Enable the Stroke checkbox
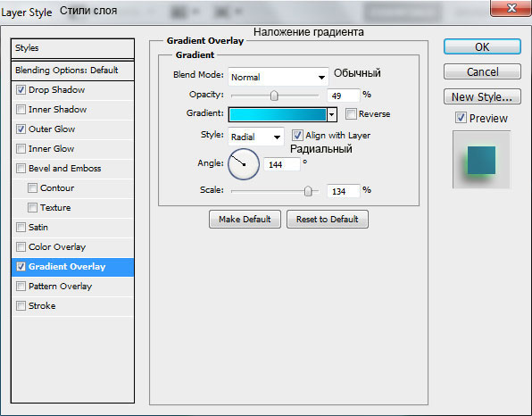The image size is (532, 416). click(x=21, y=306)
